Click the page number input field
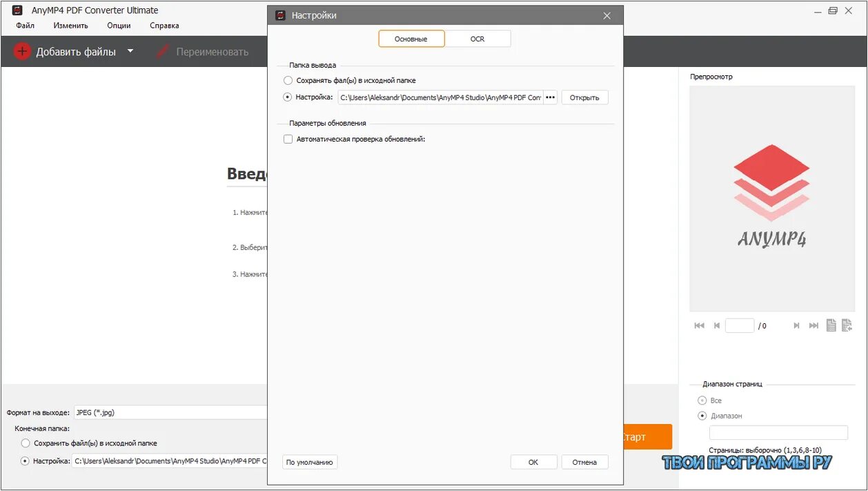Image resolution: width=868 pixels, height=491 pixels. (740, 325)
